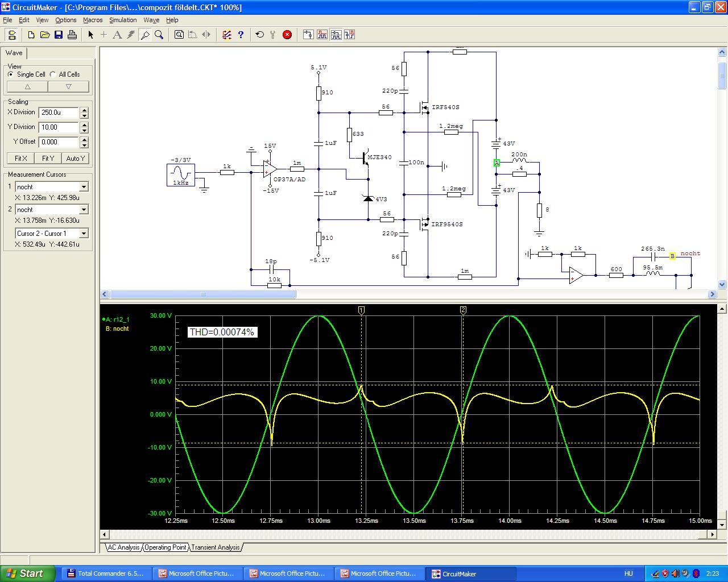
Task: Open the blue question mark help icon
Action: [x=241, y=35]
